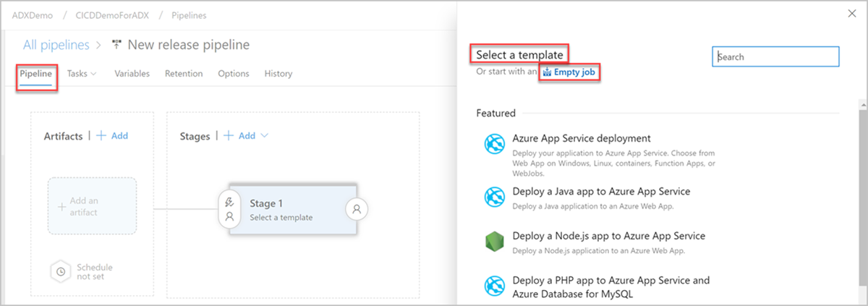Select the Options tab

tap(234, 73)
